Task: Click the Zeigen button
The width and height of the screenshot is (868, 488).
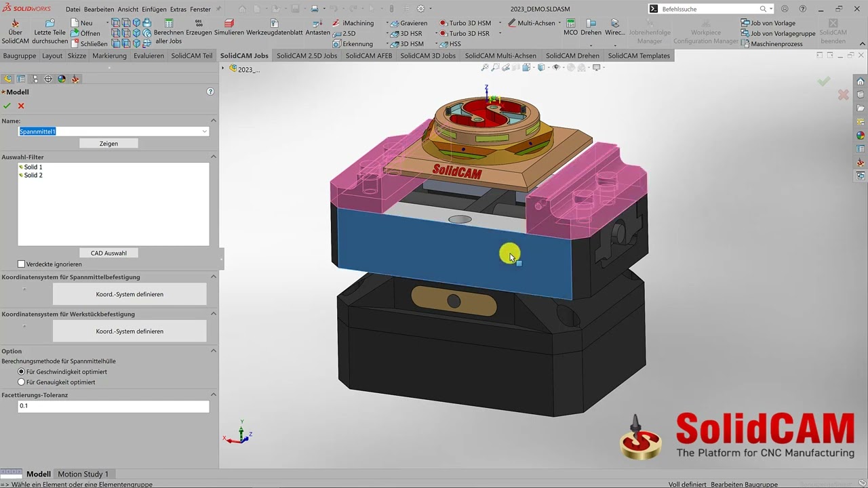Action: pos(108,144)
